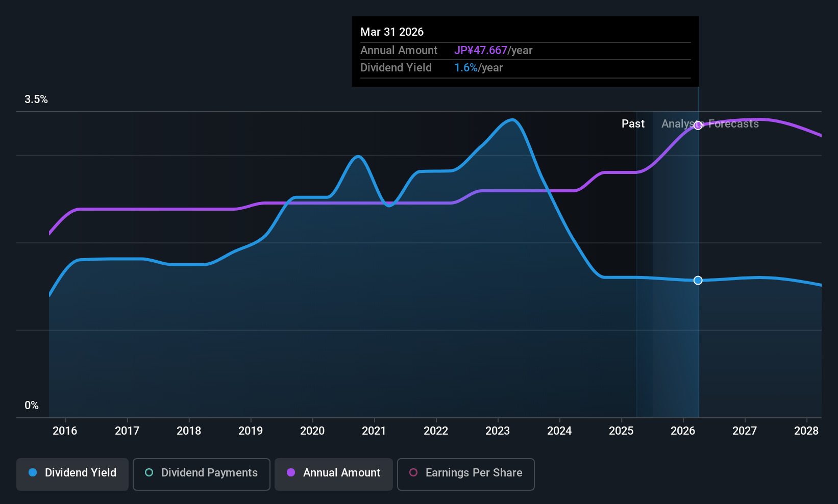Click the blue Dividend Yield data point marker
The width and height of the screenshot is (838, 504).
tap(698, 281)
